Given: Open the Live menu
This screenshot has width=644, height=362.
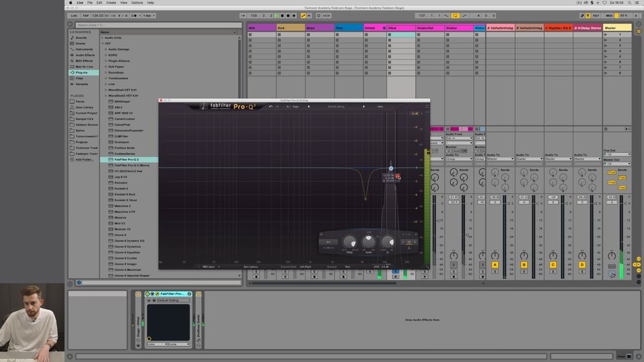Looking at the screenshot, I should [x=80, y=3].
